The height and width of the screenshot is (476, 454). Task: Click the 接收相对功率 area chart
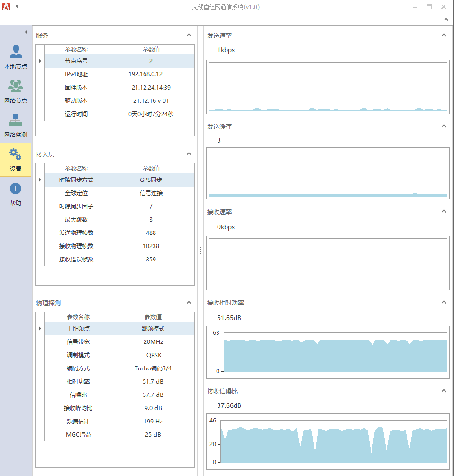coord(327,352)
